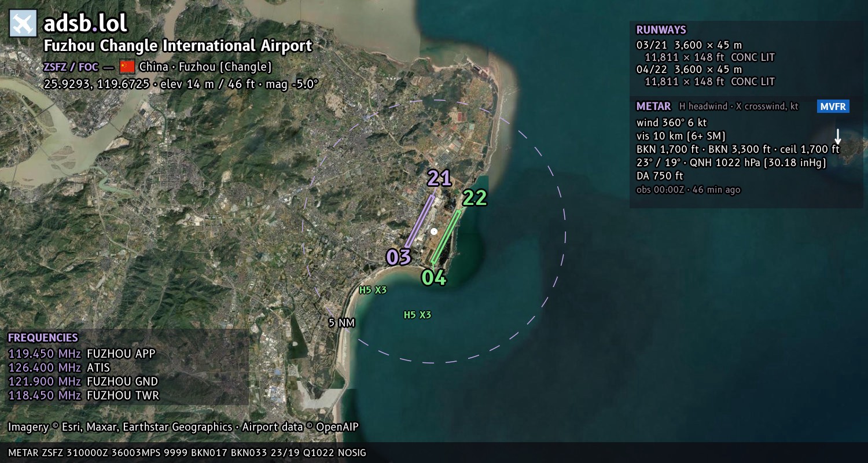Click the 119.450 MHz FUZHOU APP row
The height and width of the screenshot is (463, 868).
click(82, 354)
